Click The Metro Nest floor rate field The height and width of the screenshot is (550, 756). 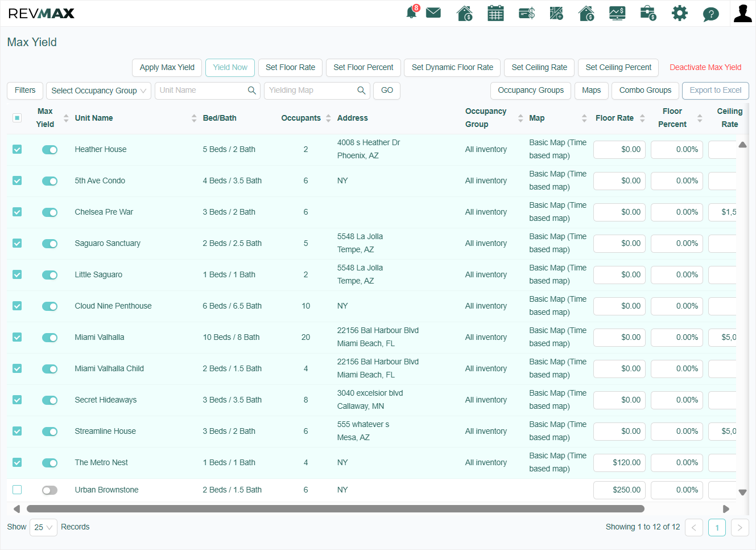pos(619,463)
